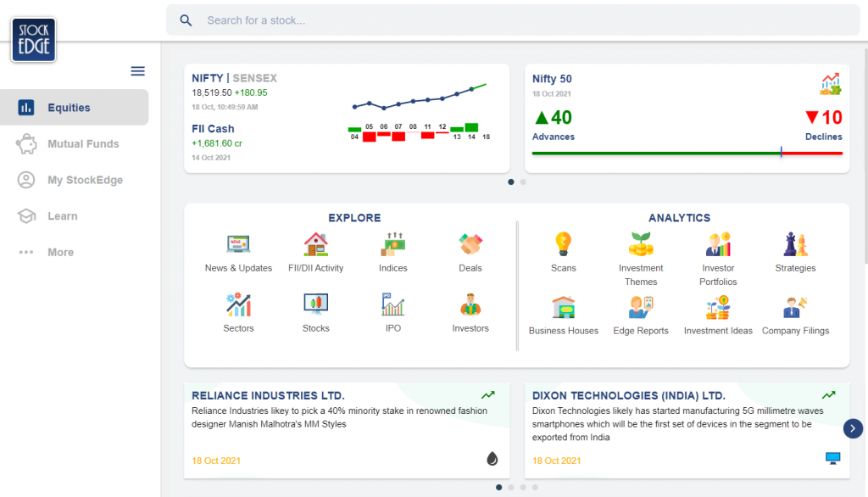Click the Nifty 50 card title
The height and width of the screenshot is (497, 868).
click(552, 79)
